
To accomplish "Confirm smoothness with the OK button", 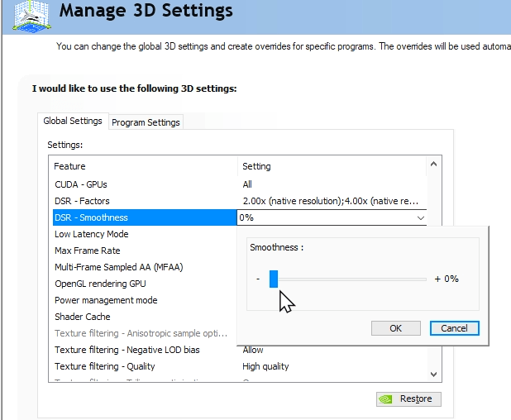I will 395,328.
